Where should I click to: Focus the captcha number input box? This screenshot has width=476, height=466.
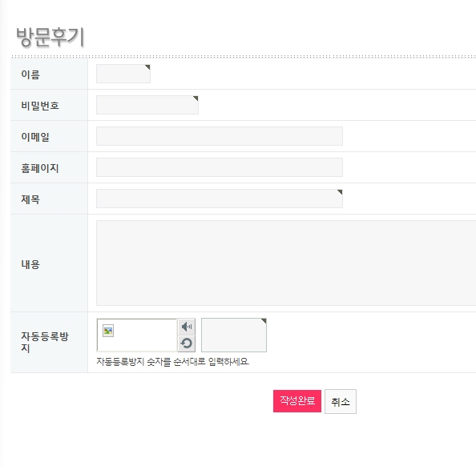[234, 335]
